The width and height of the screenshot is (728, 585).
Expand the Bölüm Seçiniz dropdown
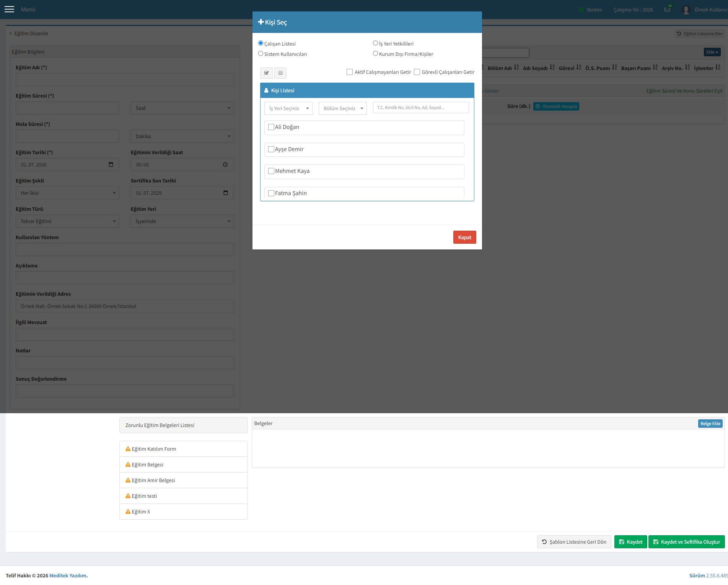[x=343, y=108]
